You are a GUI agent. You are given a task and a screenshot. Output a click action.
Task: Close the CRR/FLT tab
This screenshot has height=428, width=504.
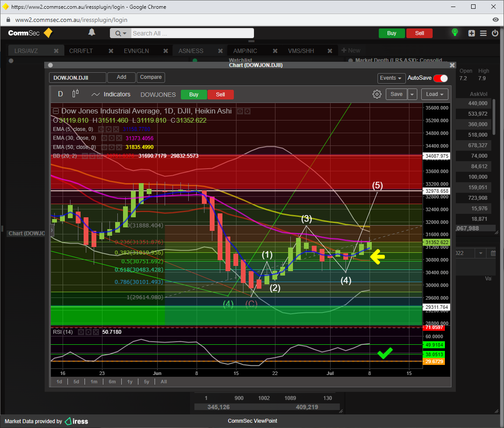pyautogui.click(x=111, y=51)
